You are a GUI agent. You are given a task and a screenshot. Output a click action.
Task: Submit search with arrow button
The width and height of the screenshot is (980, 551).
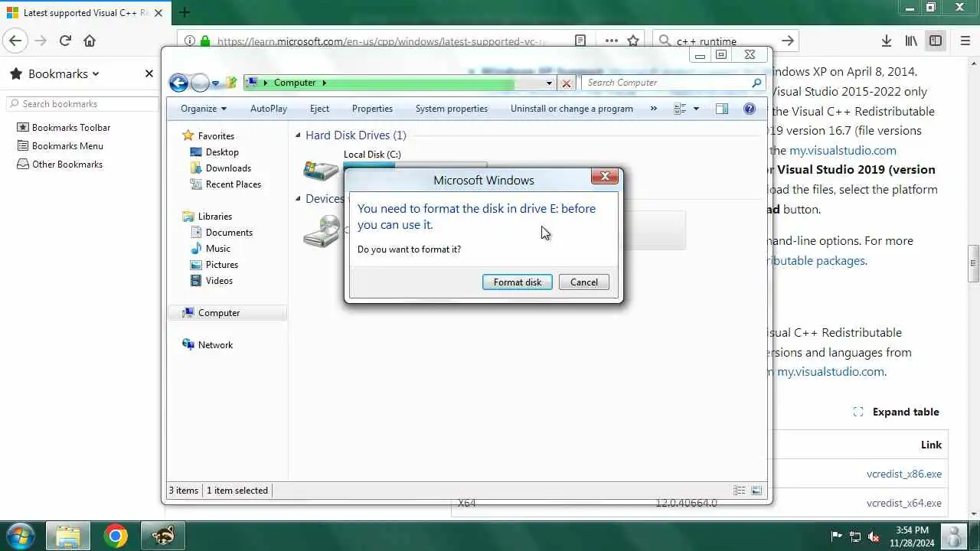[x=787, y=41]
